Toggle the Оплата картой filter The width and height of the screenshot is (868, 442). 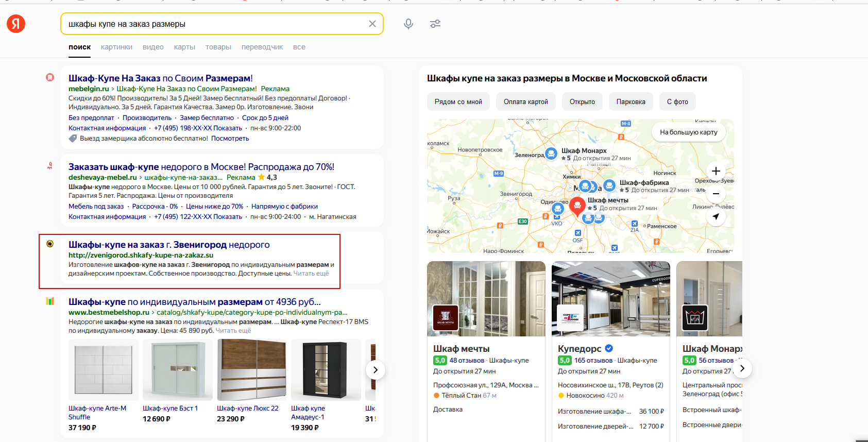[526, 101]
